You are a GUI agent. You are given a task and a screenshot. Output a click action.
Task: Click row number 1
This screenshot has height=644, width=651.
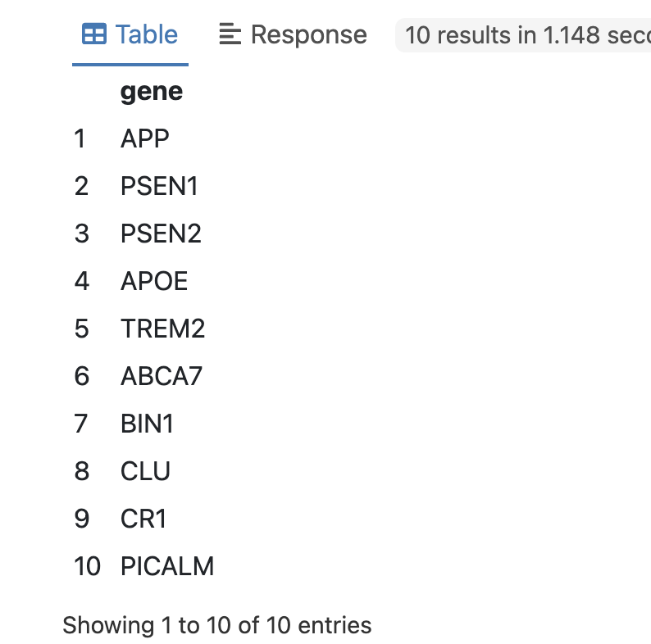80,138
